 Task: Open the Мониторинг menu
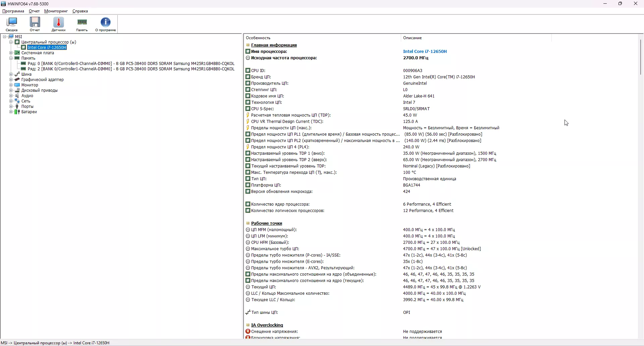56,11
